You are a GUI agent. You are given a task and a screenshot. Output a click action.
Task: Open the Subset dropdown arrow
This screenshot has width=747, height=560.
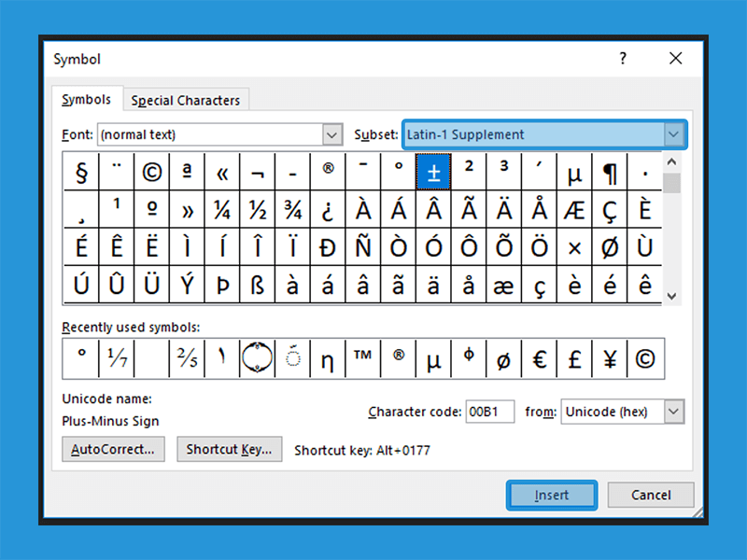673,134
